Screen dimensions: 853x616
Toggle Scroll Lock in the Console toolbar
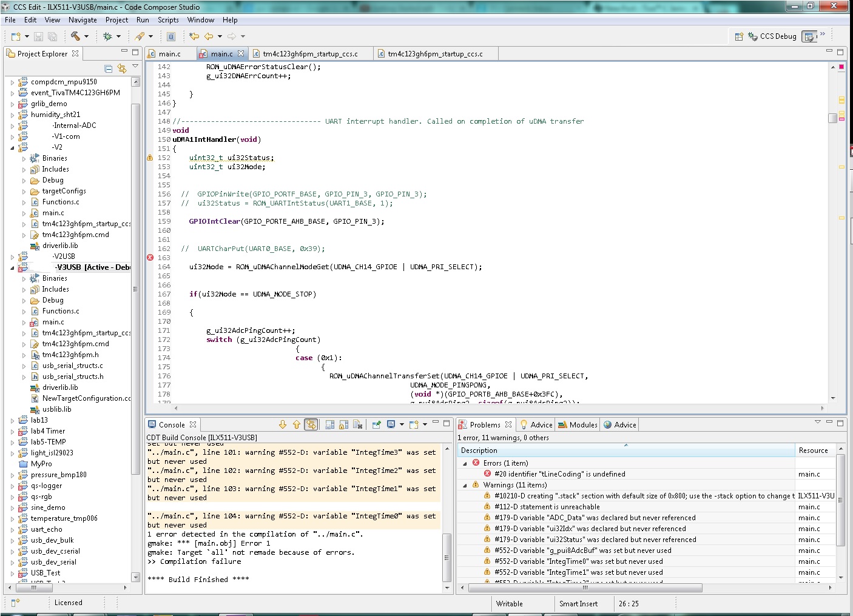tap(343, 424)
